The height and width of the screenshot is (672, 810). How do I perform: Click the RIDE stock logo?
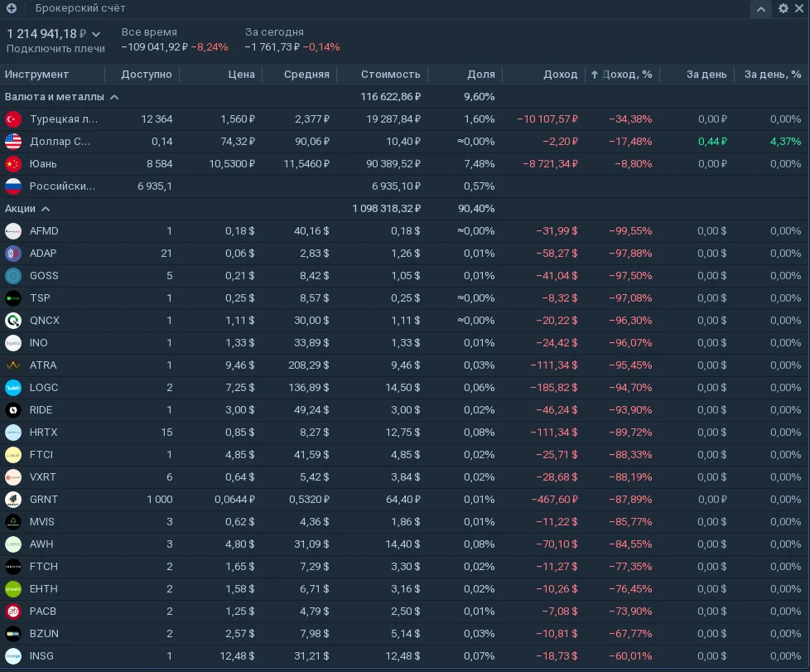click(x=13, y=410)
